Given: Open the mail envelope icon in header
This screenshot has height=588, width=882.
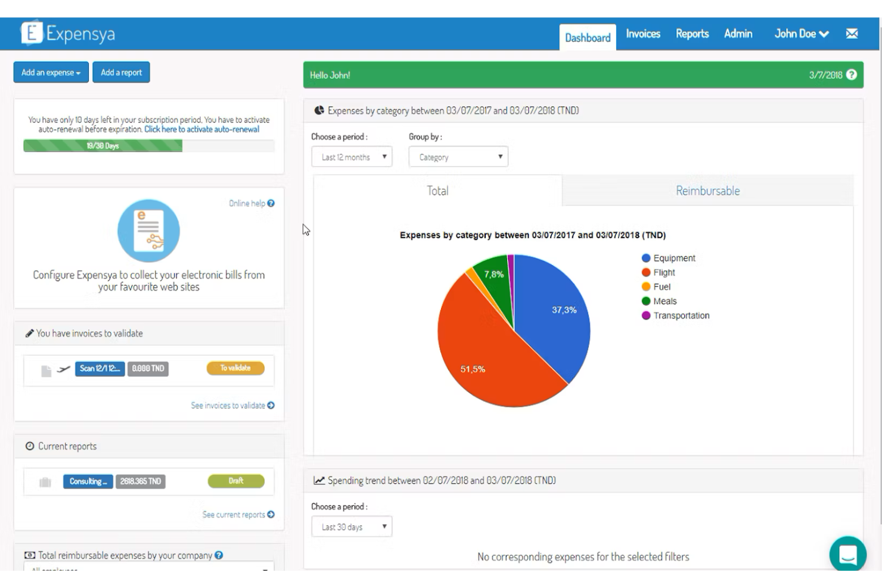Looking at the screenshot, I should (x=852, y=34).
